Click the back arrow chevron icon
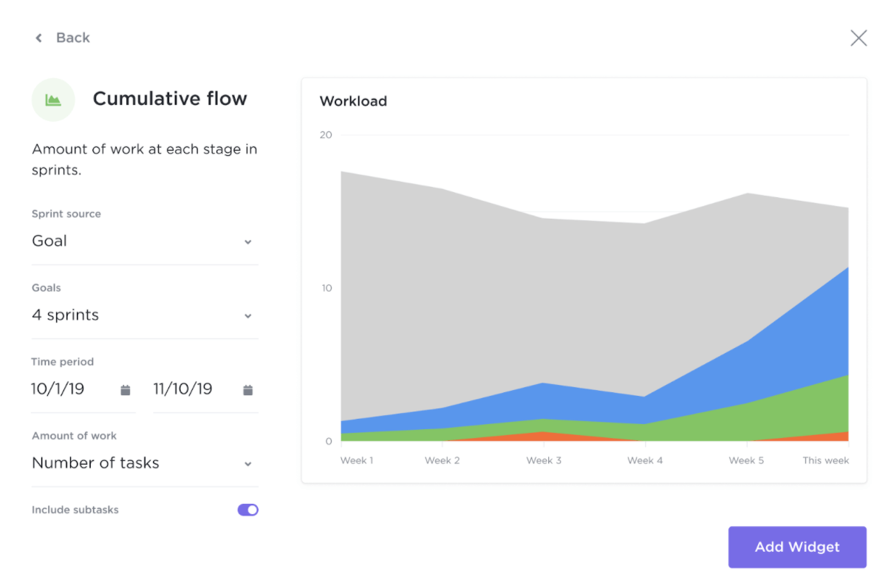 pos(39,38)
